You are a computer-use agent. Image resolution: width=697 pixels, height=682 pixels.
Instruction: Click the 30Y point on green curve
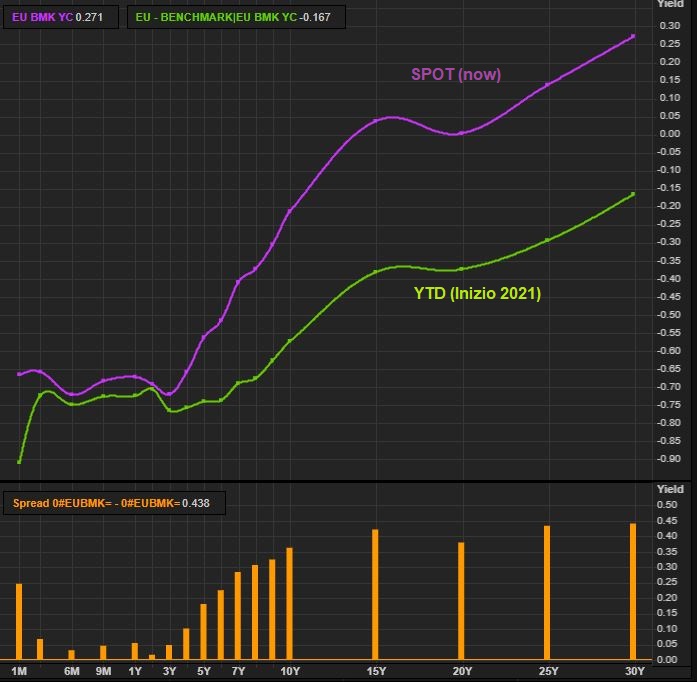pyautogui.click(x=633, y=194)
